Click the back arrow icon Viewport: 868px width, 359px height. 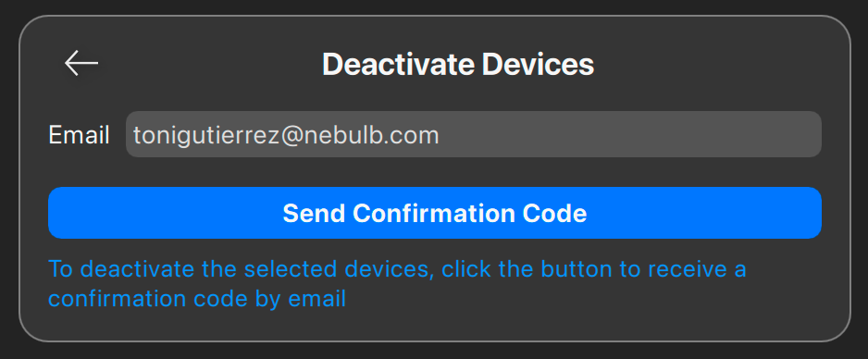pyautogui.click(x=81, y=63)
